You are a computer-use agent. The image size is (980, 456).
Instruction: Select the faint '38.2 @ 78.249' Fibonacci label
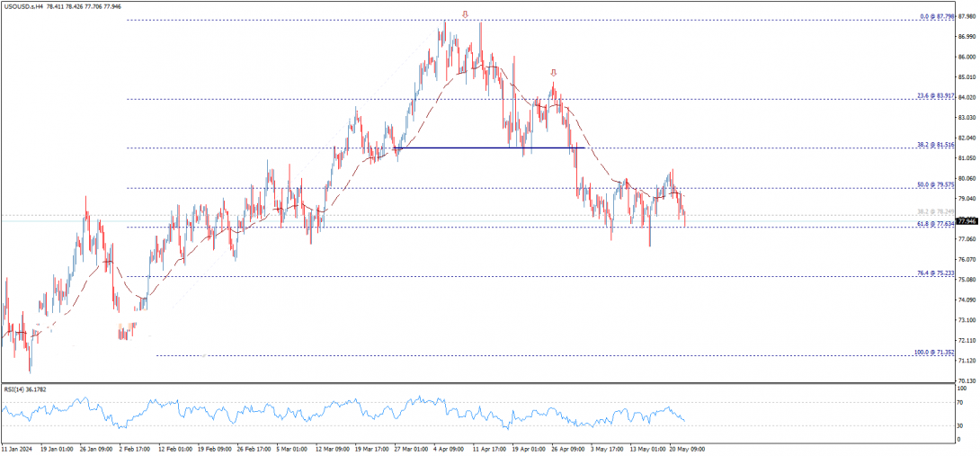tap(935, 211)
